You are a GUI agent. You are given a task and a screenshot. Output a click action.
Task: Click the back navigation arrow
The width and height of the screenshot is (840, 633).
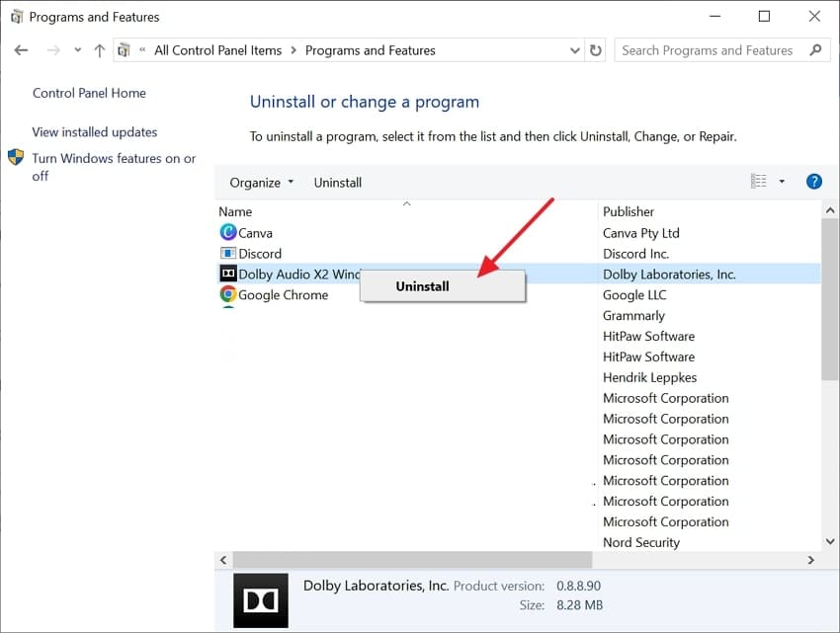click(x=22, y=50)
